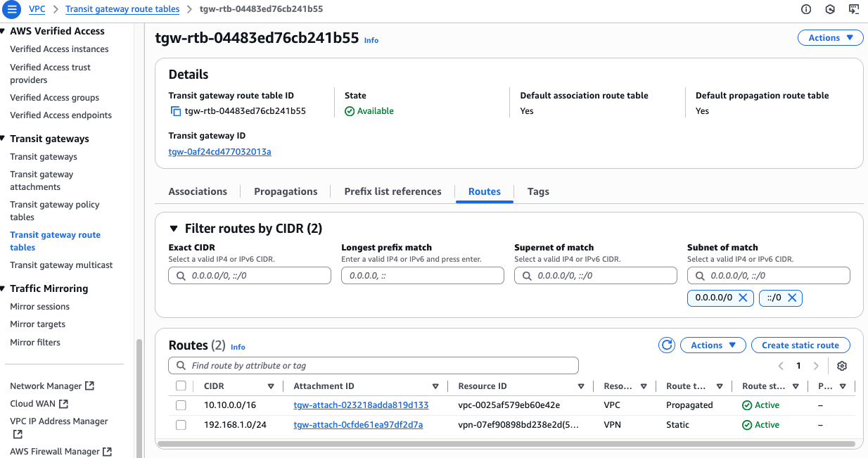This screenshot has width=868, height=458.
Task: Open routes table preferences gear
Action: (x=842, y=366)
